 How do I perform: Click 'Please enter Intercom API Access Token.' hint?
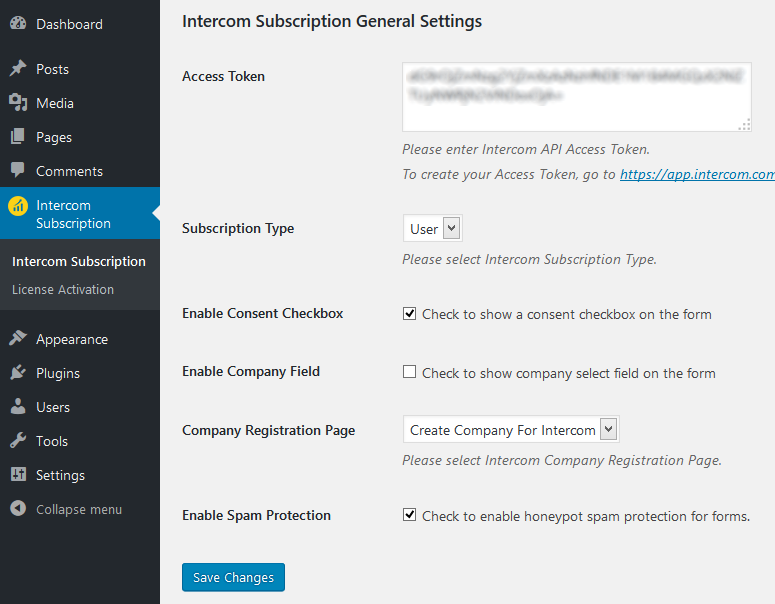click(526, 149)
